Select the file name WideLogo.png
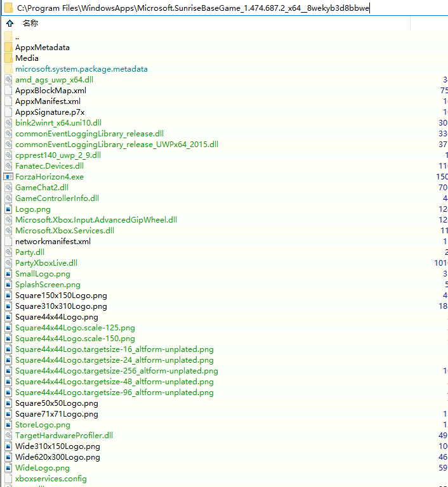Screen dimensions: 448x487 point(43,468)
